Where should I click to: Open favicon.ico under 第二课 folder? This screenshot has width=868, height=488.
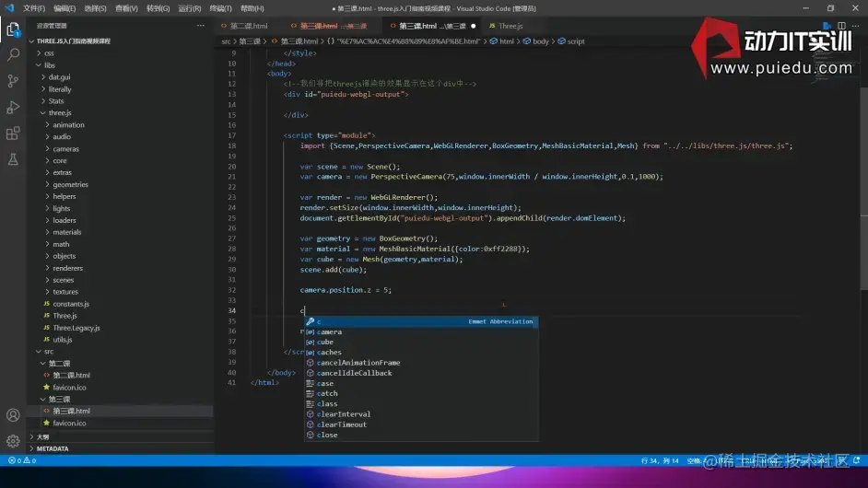pyautogui.click(x=69, y=388)
